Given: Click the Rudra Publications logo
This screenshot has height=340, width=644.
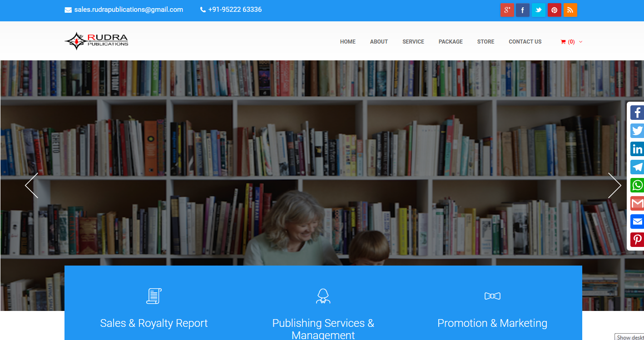Looking at the screenshot, I should [x=96, y=41].
